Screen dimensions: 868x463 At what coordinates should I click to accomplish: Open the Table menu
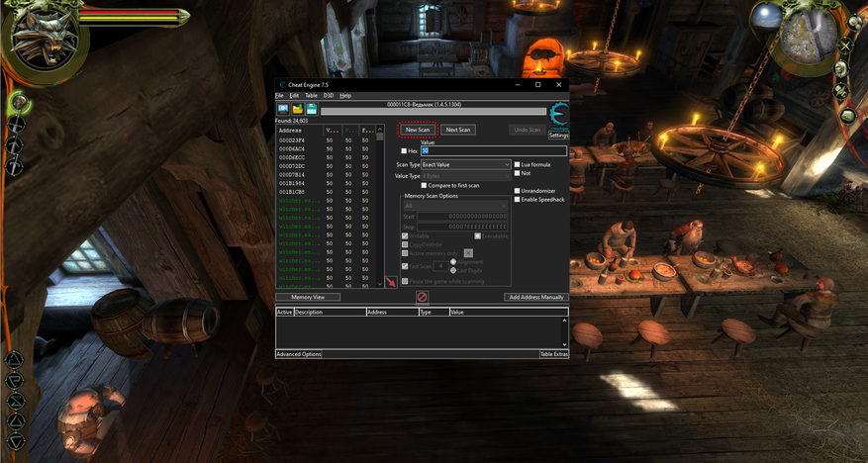(311, 96)
